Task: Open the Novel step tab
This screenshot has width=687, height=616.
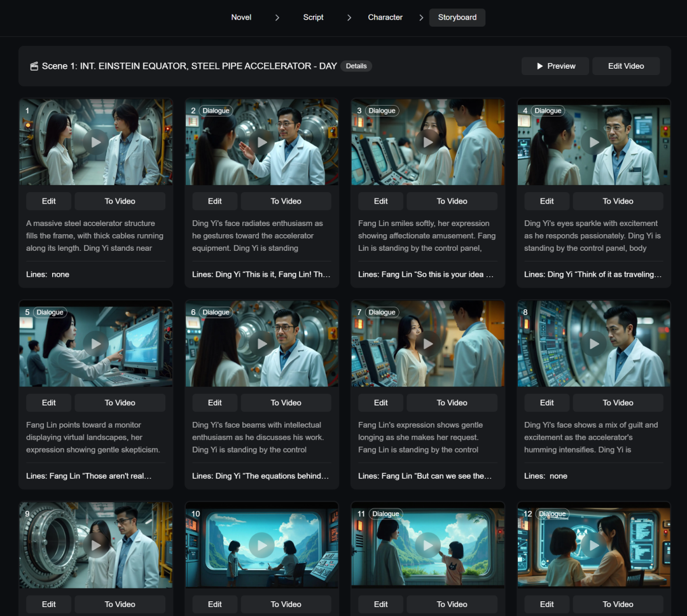Action: click(x=241, y=17)
